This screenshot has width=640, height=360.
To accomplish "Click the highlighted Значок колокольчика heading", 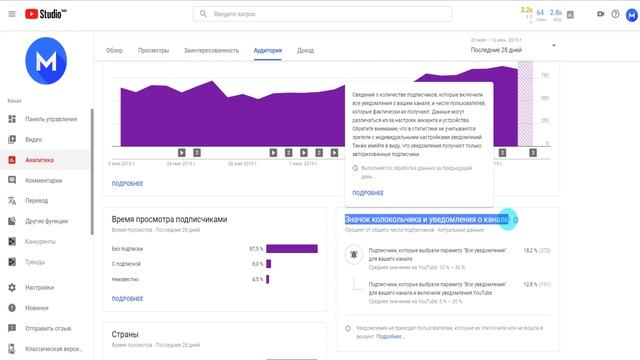I will 427,220.
